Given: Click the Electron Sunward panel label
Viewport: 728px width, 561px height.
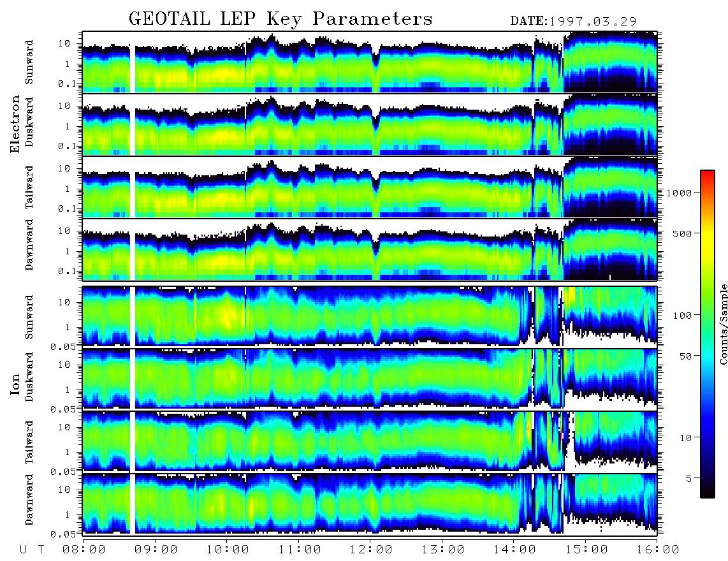Looking at the screenshot, I should (x=29, y=62).
